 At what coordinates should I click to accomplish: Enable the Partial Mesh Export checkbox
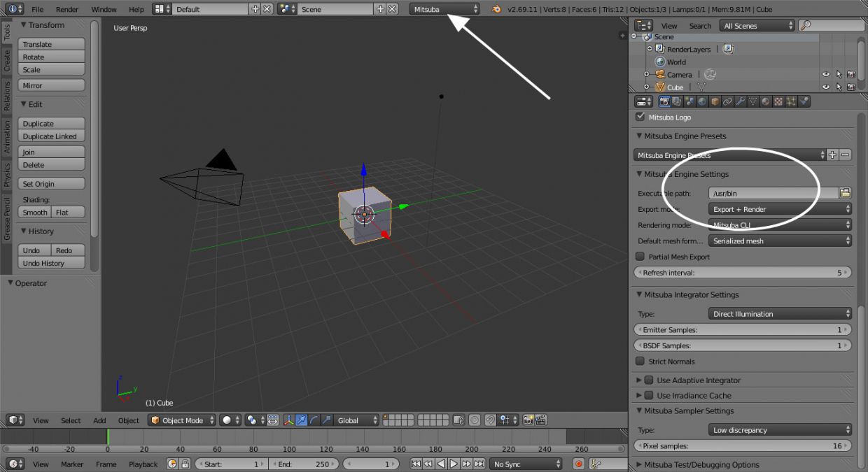[x=640, y=257]
